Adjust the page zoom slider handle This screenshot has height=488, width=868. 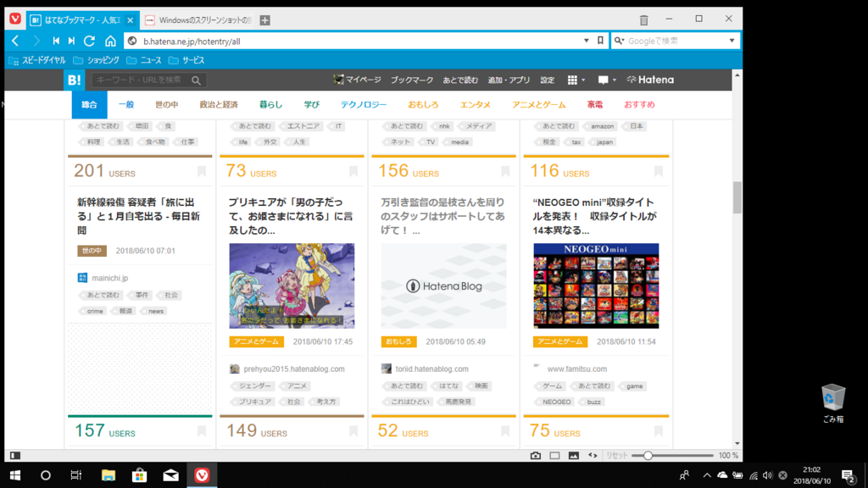coord(648,455)
